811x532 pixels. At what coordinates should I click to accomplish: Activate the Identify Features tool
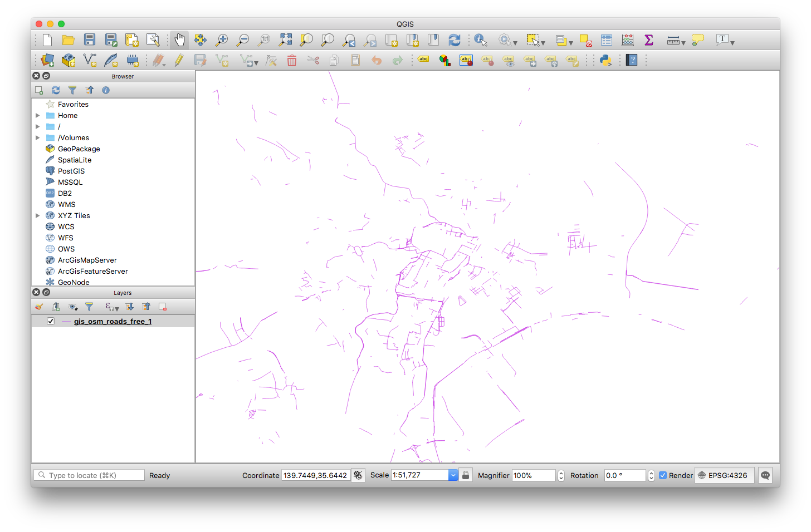click(480, 40)
